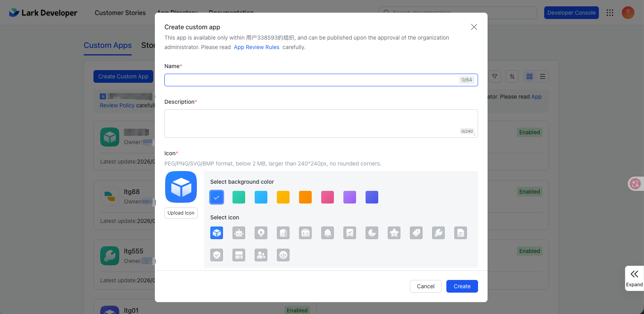Open the Custom Apps tab
644x314 pixels.
[108, 45]
